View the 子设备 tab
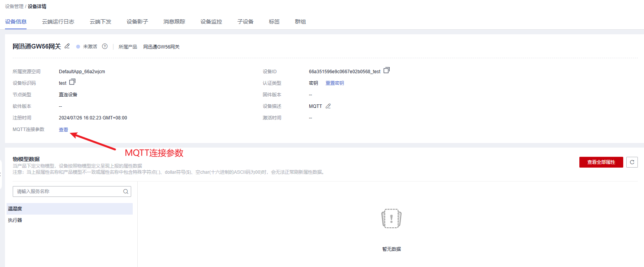The height and width of the screenshot is (267, 644). (245, 22)
